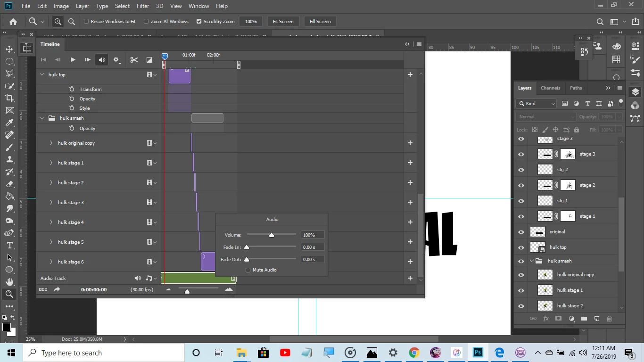Click Fit Screen button
644x362 pixels.
click(283, 22)
